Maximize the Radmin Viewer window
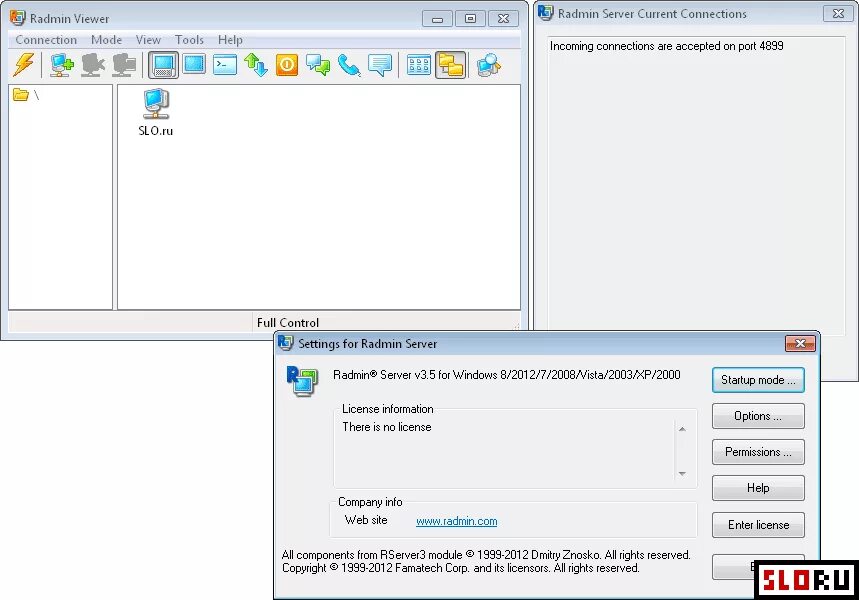This screenshot has width=859, height=600. pyautogui.click(x=470, y=18)
